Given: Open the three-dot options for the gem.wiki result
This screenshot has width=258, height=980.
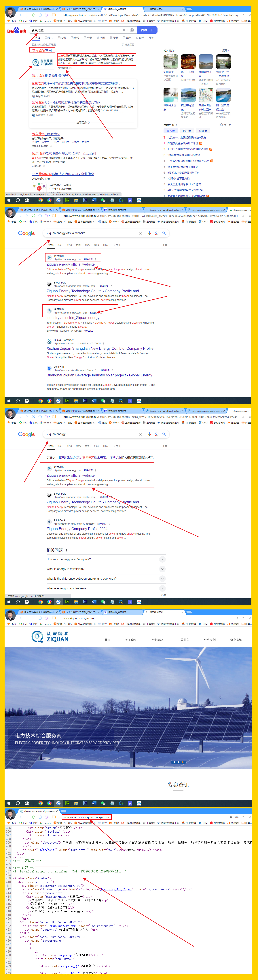Looking at the screenshot, I should 113,370.
